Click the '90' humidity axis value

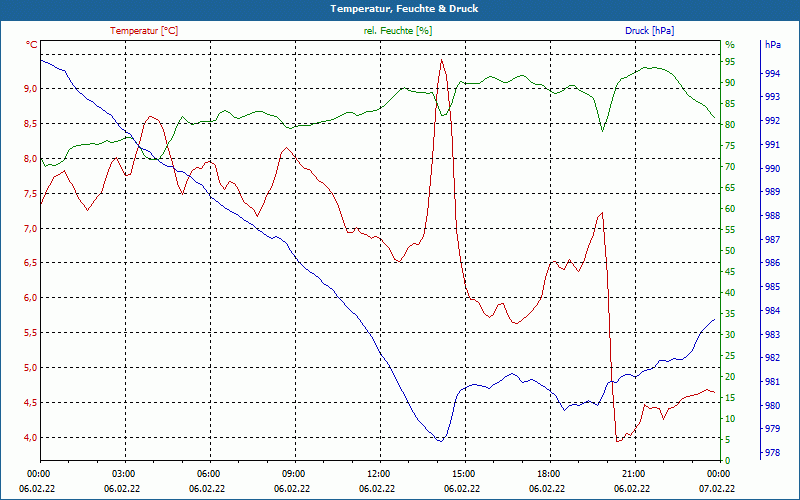pyautogui.click(x=730, y=83)
